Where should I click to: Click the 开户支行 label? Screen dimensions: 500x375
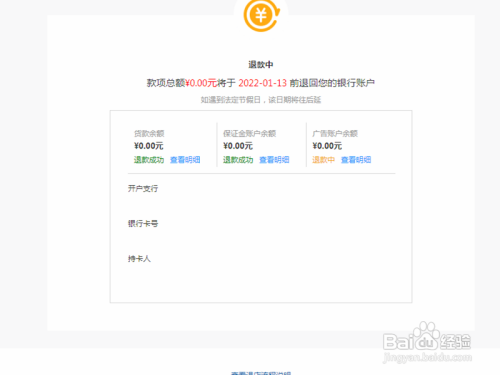click(143, 189)
